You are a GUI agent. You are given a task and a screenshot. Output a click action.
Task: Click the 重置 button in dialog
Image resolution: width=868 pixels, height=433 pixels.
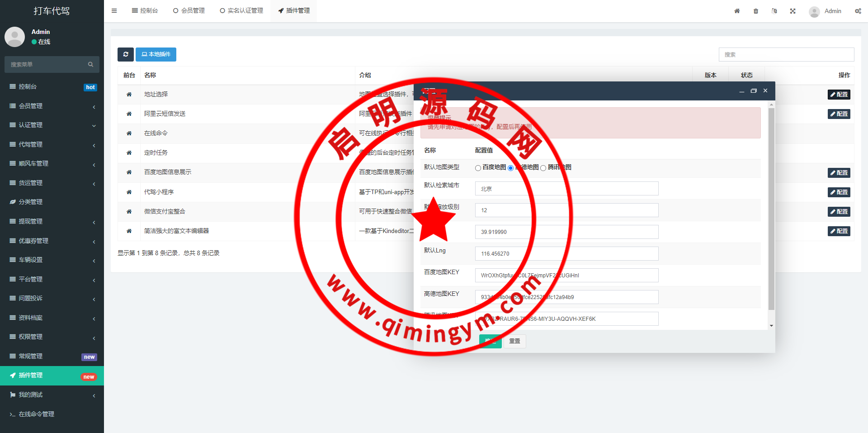point(514,341)
